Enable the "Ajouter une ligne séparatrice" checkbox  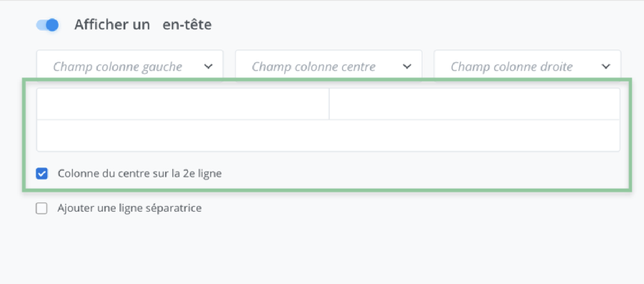click(41, 208)
